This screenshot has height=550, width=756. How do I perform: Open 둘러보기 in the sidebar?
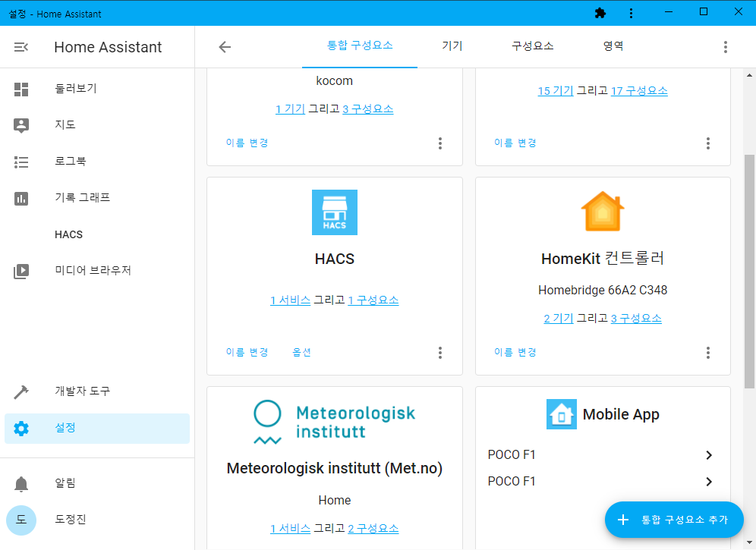point(97,90)
